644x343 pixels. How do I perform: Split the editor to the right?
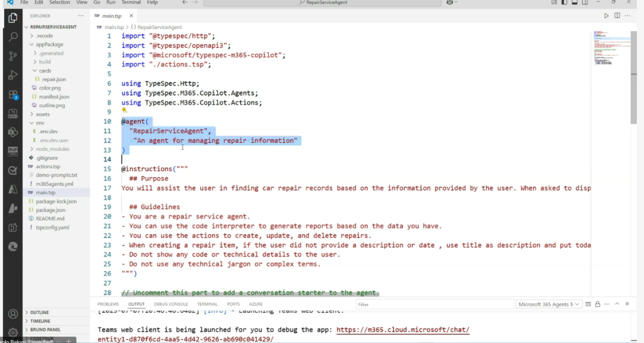click(617, 16)
